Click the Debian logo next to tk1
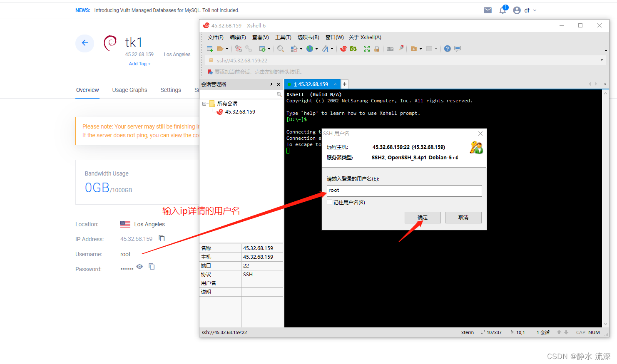 110,43
